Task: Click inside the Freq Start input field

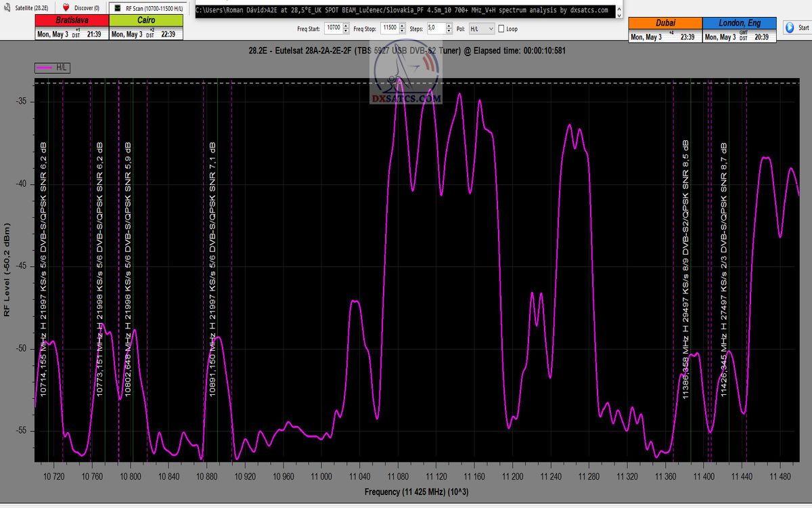Action: [x=333, y=29]
